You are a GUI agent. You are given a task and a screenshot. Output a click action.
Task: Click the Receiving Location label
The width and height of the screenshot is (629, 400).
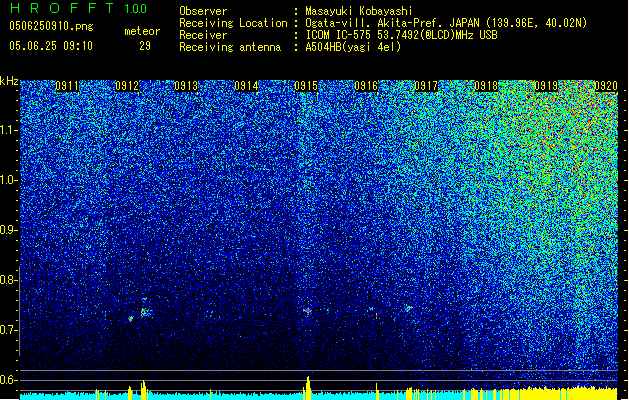click(233, 23)
